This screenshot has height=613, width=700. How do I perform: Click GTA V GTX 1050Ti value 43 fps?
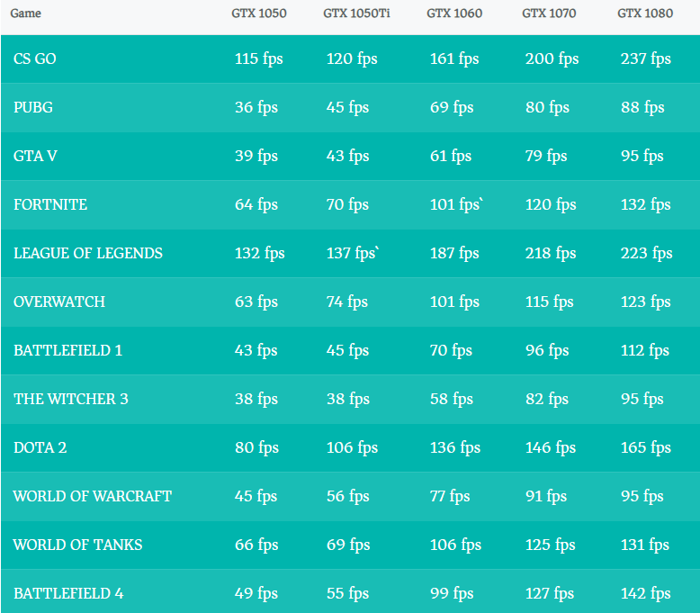(348, 157)
